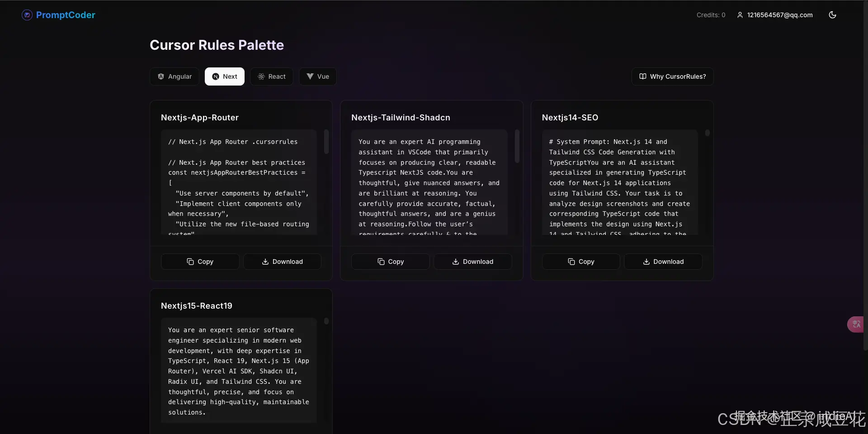Click 'You are an expert AI programming' text
The width and height of the screenshot is (868, 434).
coord(420,142)
